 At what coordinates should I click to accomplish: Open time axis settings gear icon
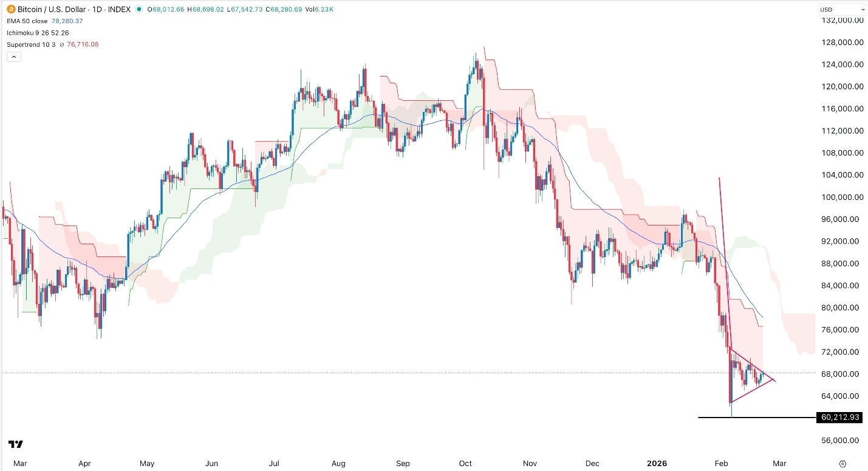842,464
